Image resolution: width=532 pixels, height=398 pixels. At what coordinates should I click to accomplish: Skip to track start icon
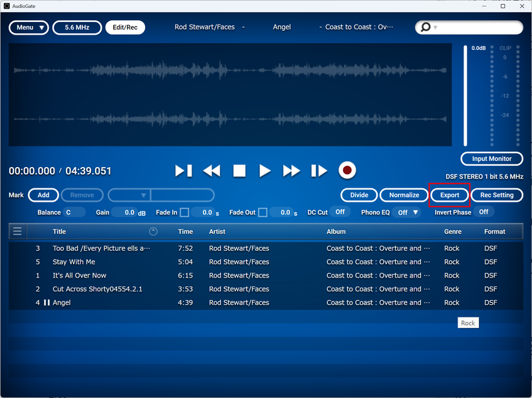coord(184,170)
